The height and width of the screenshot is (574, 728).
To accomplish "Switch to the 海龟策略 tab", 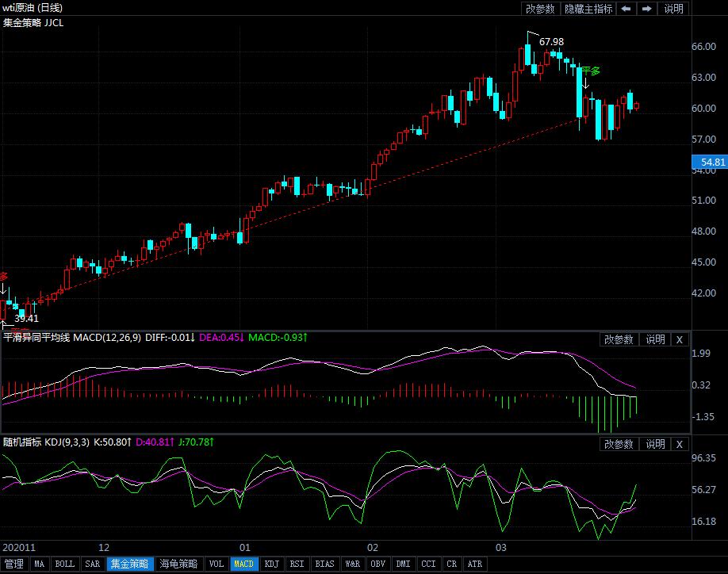I will pyautogui.click(x=178, y=564).
